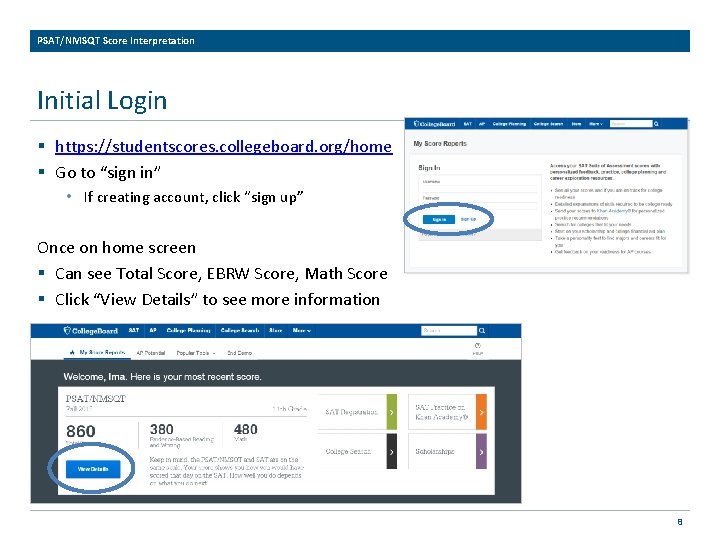Click the Khan Academy link in the bullet list

pos(613,211)
